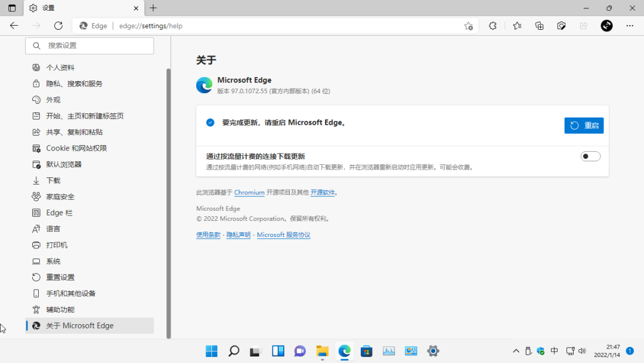Click the 搜索设置 search box
Screen dimensions: 644x363
[x=89, y=45]
